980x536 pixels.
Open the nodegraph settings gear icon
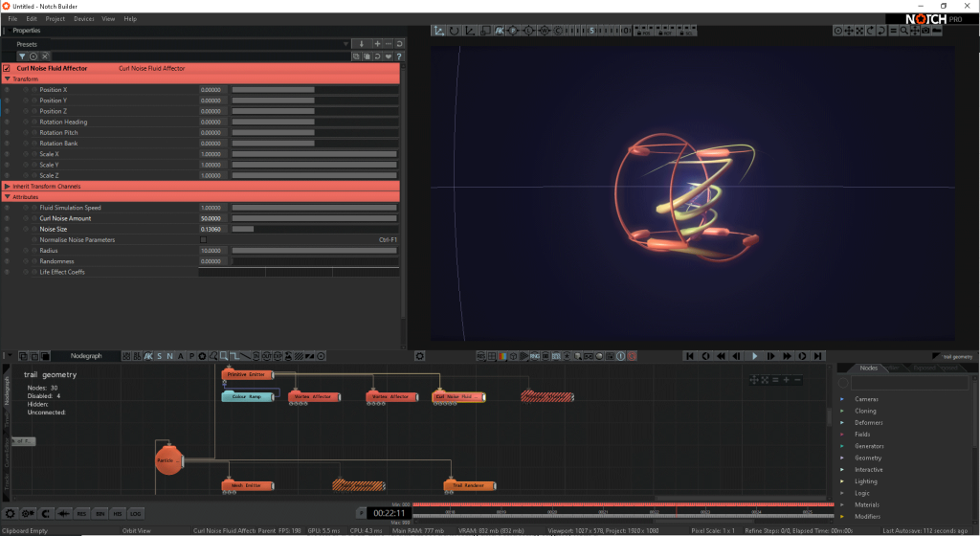pos(418,356)
